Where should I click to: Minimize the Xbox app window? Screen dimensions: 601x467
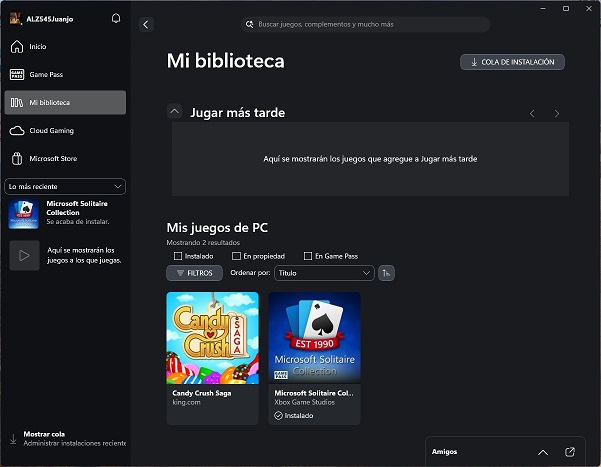click(543, 8)
